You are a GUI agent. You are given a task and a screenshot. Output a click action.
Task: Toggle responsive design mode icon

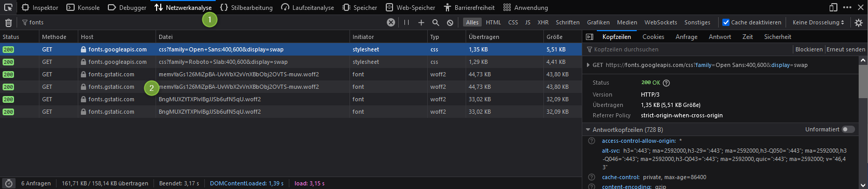click(x=833, y=7)
